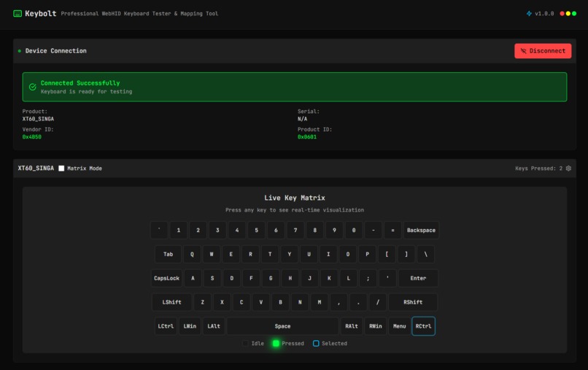This screenshot has height=370, width=588.
Task: Click the lightning bolt version icon
Action: point(529,14)
